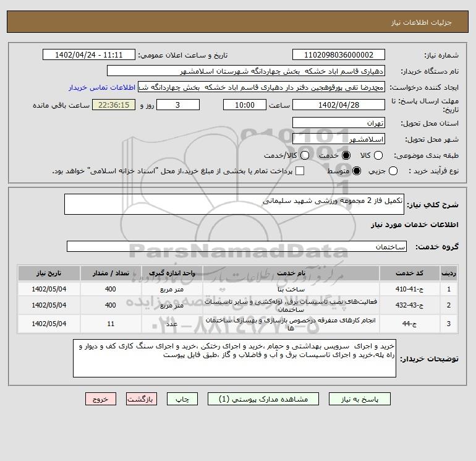Image resolution: width=476 pixels, height=461 pixels.
Task: Click the خروج exit button
Action: pyautogui.click(x=101, y=399)
